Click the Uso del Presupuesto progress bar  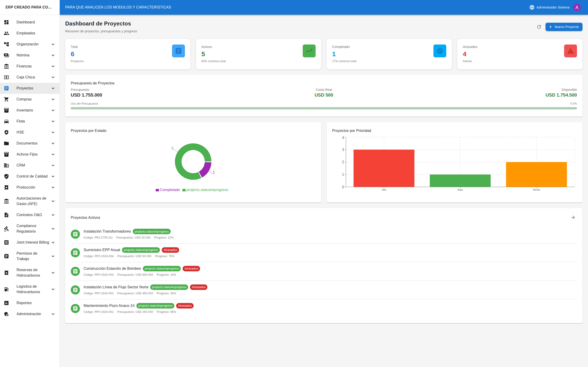click(x=324, y=108)
